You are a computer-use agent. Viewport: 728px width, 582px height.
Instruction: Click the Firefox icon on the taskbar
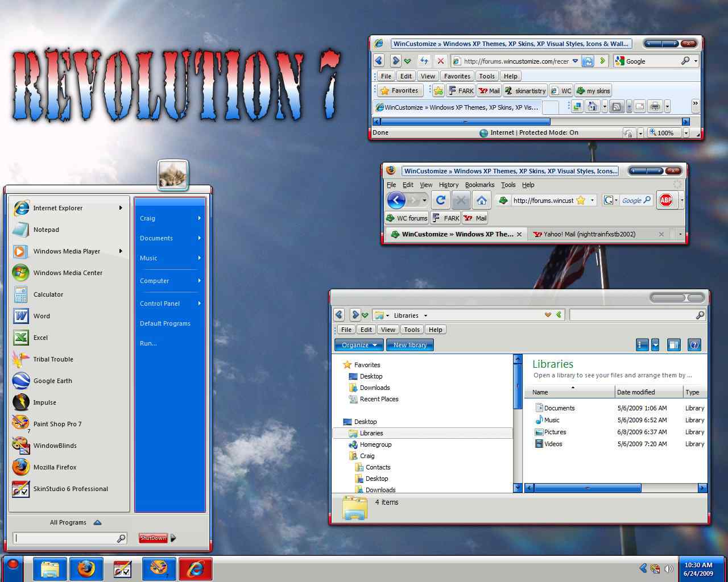[86, 569]
